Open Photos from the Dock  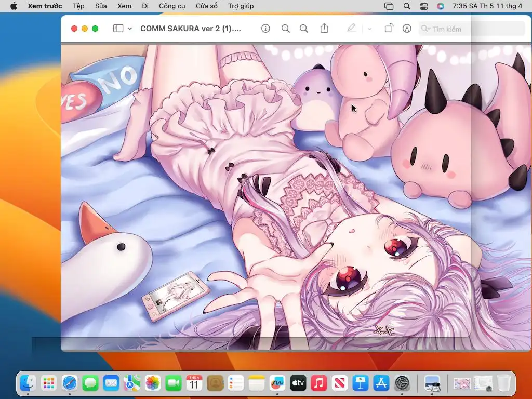coord(153,383)
